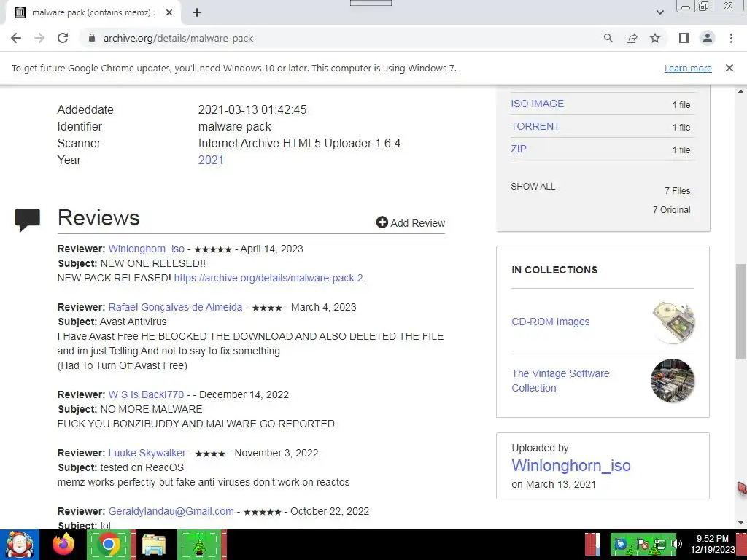Click the IN COLLECTIONS heading
This screenshot has width=747, height=560.
[x=554, y=270]
